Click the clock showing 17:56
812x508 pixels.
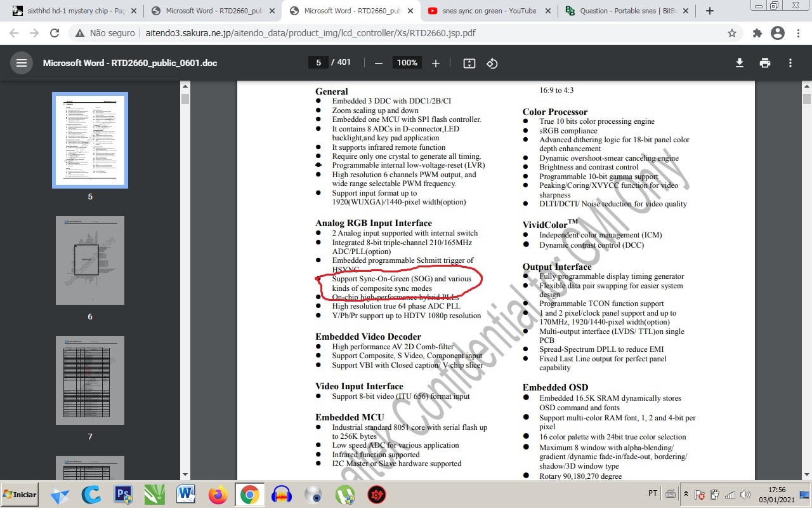[x=776, y=490]
